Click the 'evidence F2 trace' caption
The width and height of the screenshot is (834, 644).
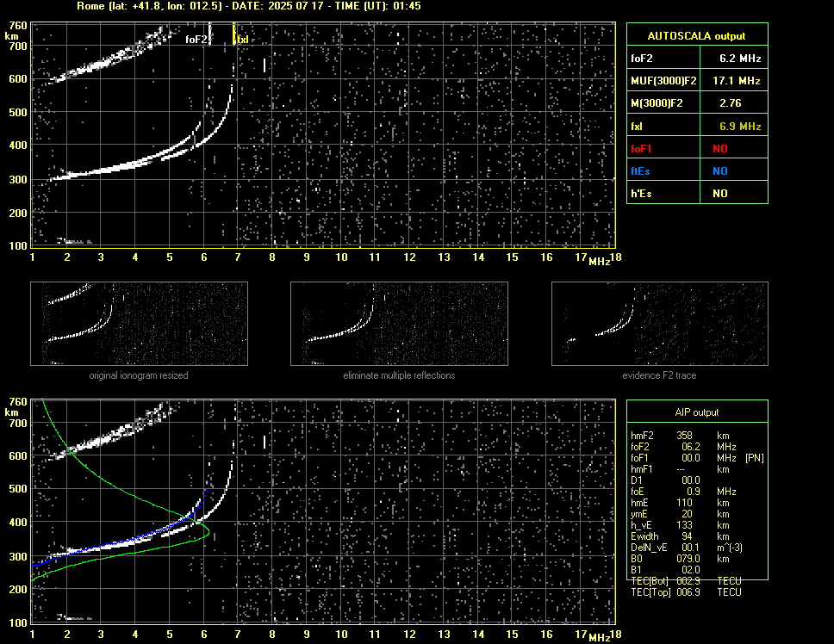click(x=659, y=375)
